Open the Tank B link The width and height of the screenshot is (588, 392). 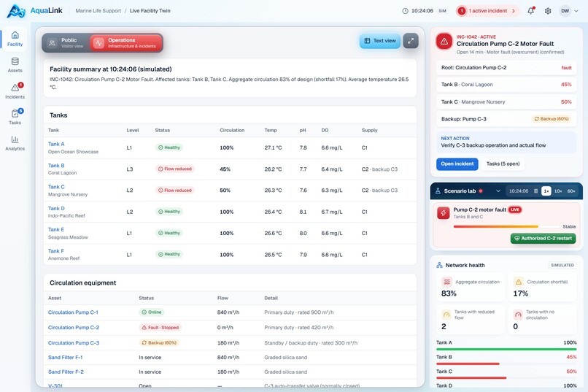56,166
